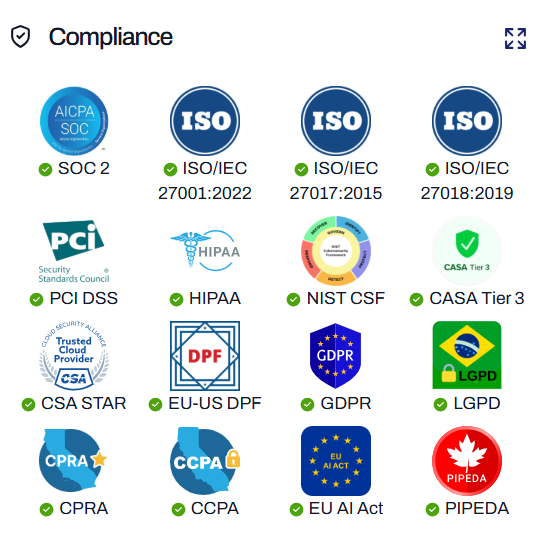Screen dimensions: 541x556
Task: Open the ISO 27017:2015 badge icon
Action: 336,121
